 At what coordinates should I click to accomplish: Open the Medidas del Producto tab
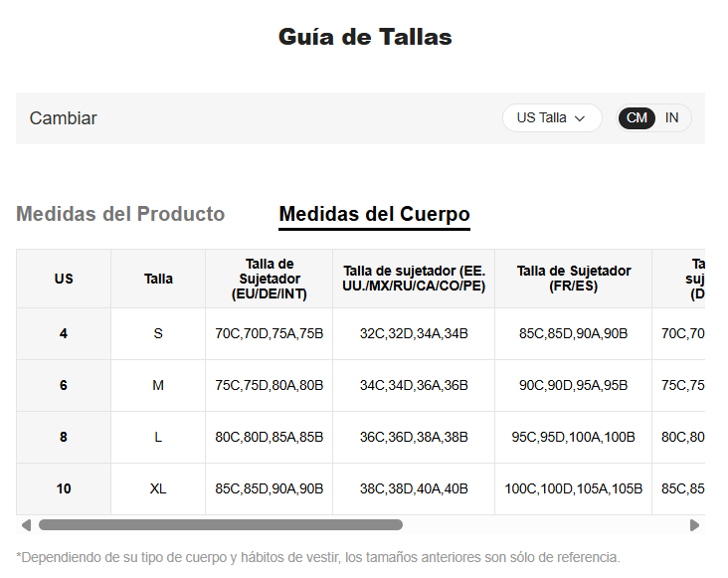[120, 214]
